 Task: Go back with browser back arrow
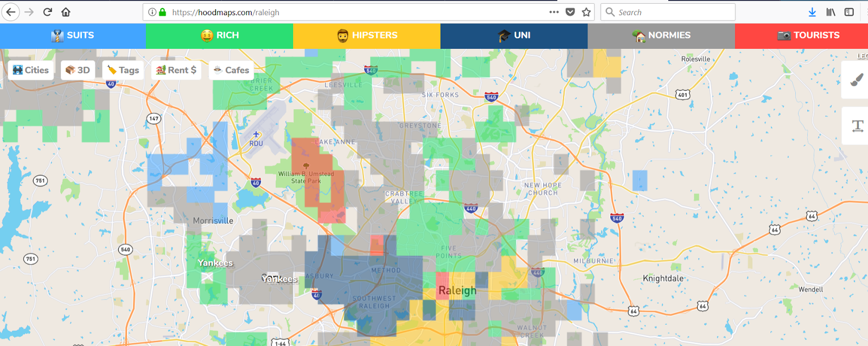pyautogui.click(x=10, y=12)
